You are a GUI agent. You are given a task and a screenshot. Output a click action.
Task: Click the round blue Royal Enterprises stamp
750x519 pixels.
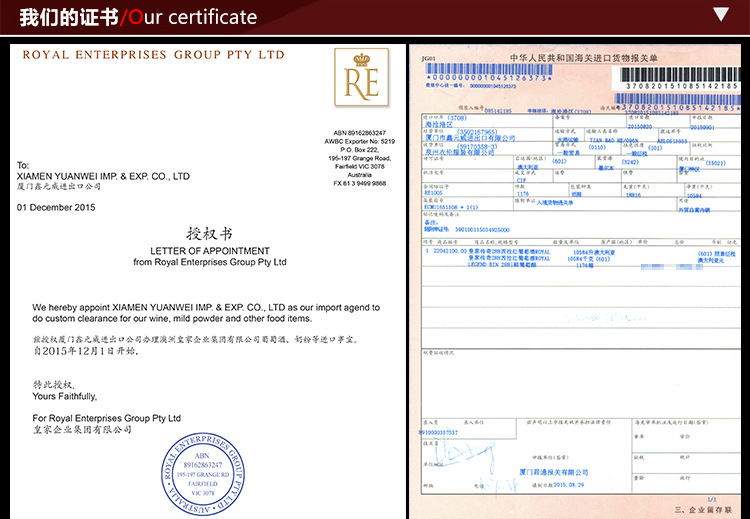(x=203, y=474)
